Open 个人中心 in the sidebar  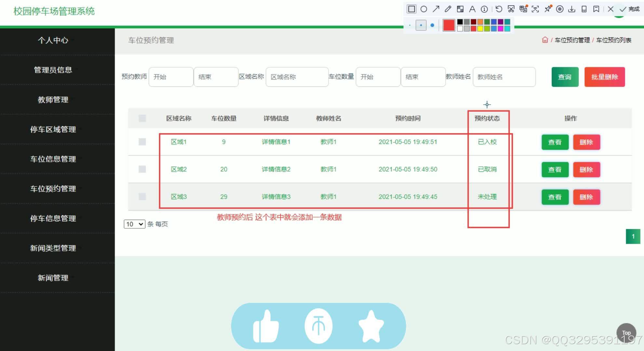53,40
